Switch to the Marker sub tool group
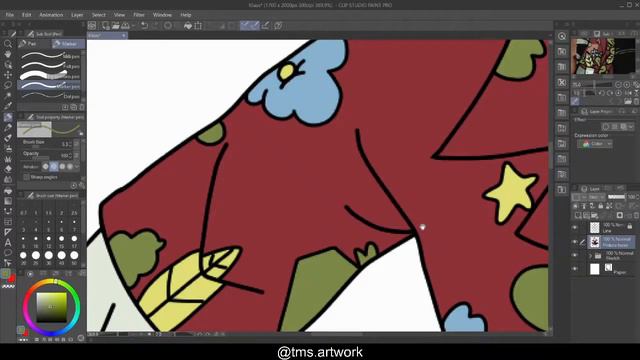This screenshot has width=640, height=360. [x=68, y=44]
